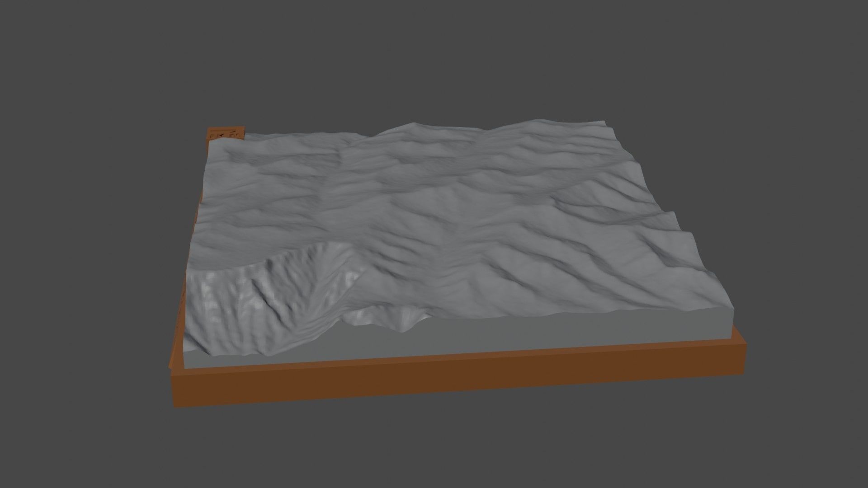
Task: Click the empty background left of the model
Action: coord(81,244)
